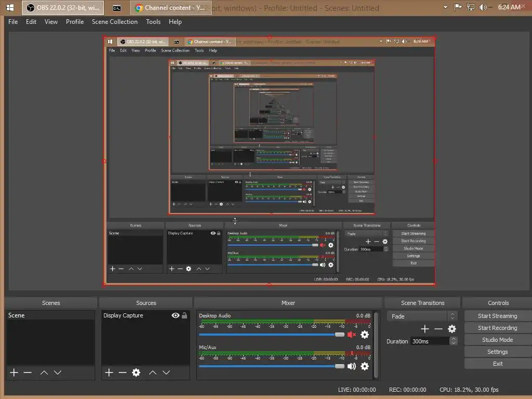Select the Display Capture source row
Screen dimensions: 532x399
[145, 315]
